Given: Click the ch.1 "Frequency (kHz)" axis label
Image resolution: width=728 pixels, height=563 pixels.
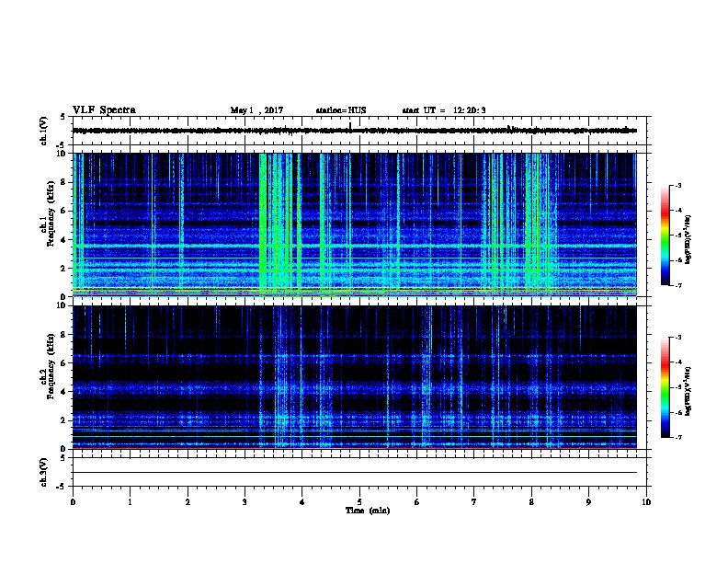Looking at the screenshot, I should (x=51, y=213).
